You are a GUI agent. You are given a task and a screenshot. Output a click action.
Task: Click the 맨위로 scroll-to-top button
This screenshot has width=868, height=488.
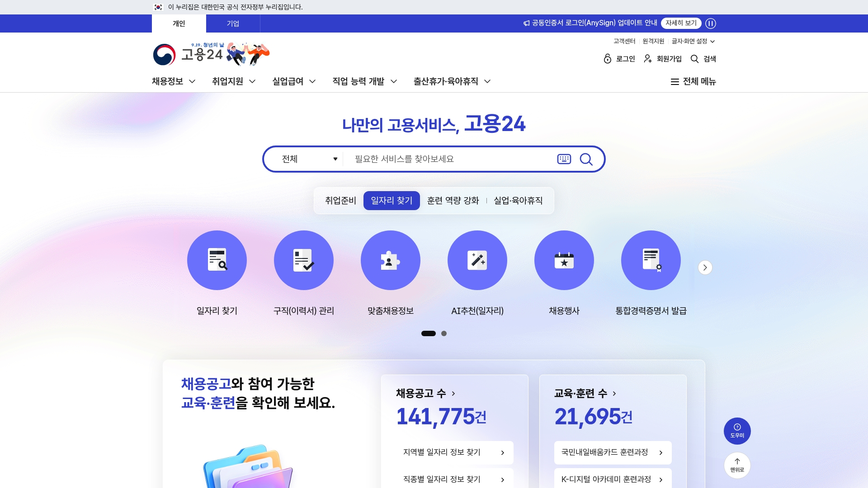click(x=737, y=465)
